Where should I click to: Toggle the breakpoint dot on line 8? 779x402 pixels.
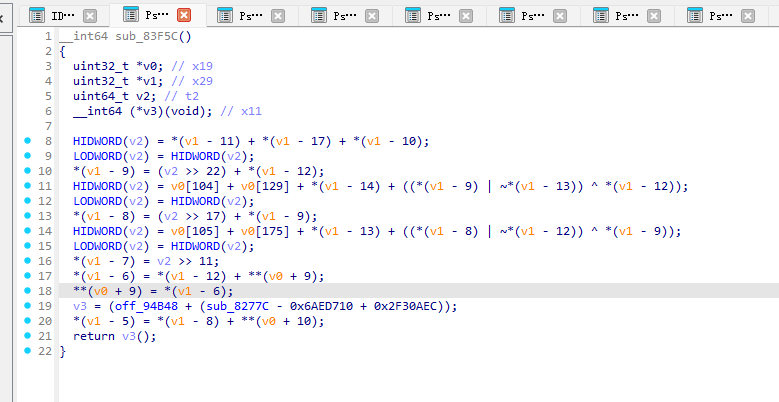[29, 141]
